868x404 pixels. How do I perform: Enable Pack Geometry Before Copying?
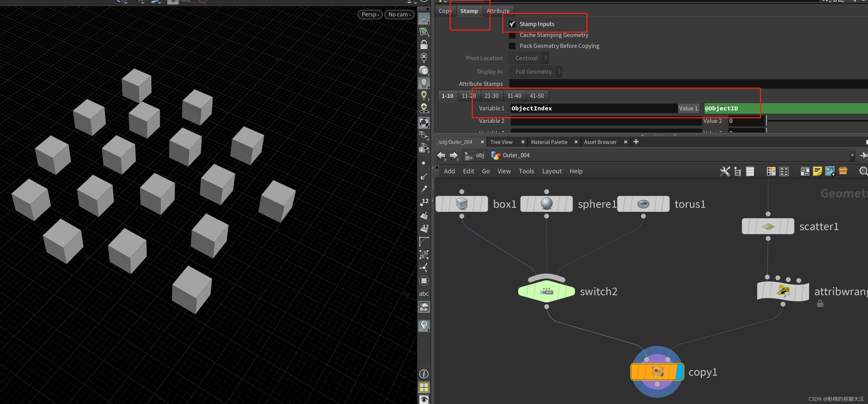[512, 46]
